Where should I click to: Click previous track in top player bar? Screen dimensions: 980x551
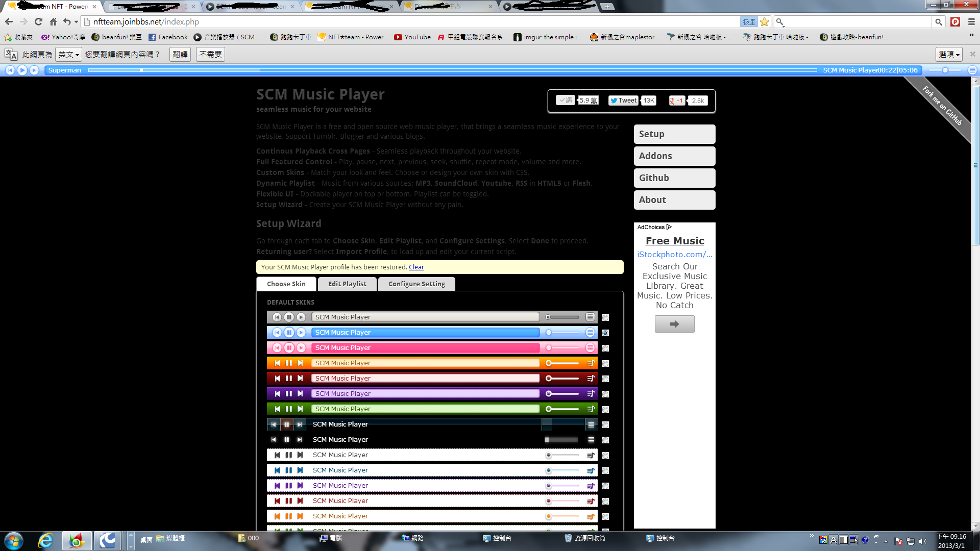pyautogui.click(x=10, y=70)
